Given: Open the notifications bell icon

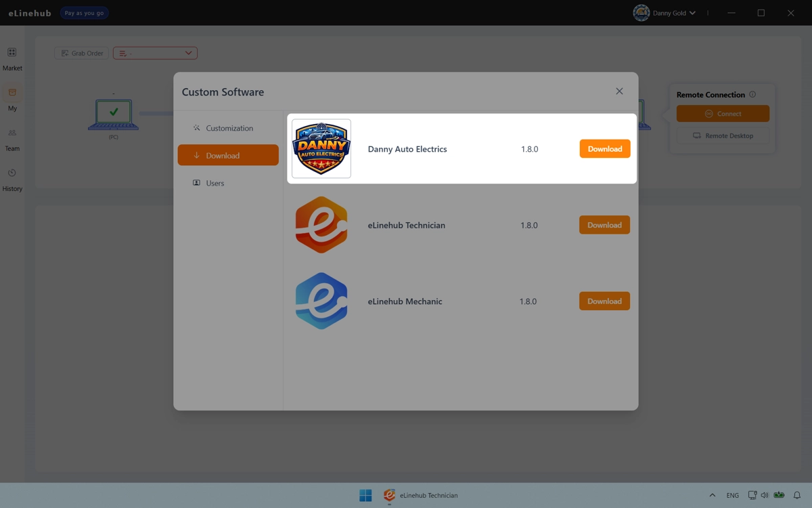Looking at the screenshot, I should pyautogui.click(x=797, y=495).
